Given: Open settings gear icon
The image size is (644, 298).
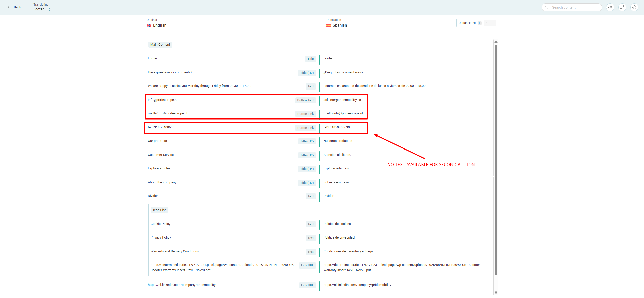Looking at the screenshot, I should (x=634, y=7).
